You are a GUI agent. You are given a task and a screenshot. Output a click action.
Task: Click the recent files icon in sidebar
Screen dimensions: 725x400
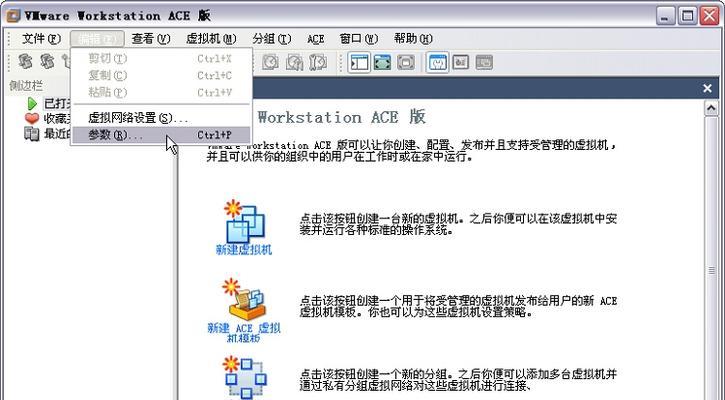(x=31, y=134)
